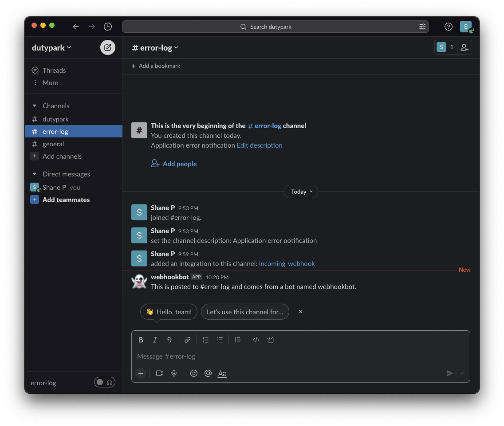Compose a new message
Viewport: 504px width, 426px height.
coord(108,47)
